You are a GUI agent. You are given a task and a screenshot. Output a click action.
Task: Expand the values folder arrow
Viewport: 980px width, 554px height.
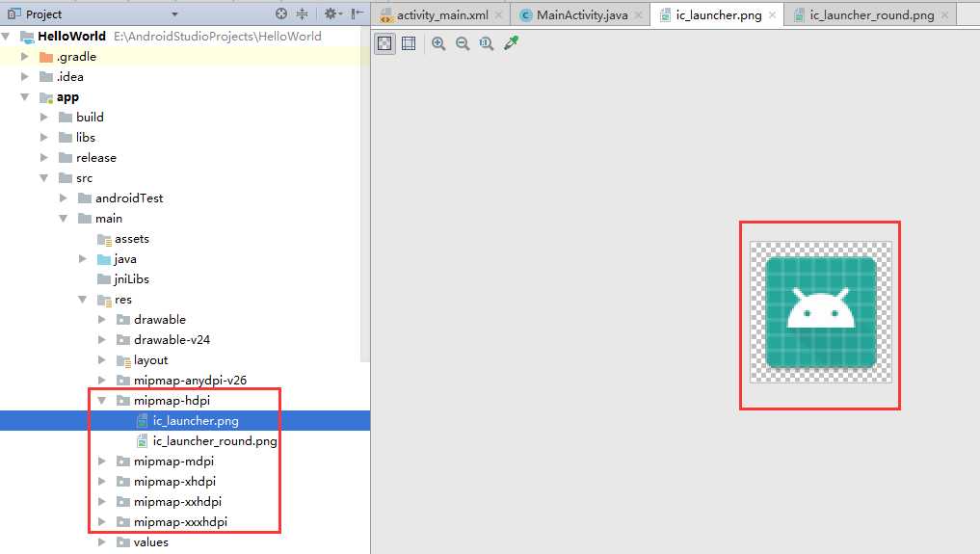(x=102, y=542)
